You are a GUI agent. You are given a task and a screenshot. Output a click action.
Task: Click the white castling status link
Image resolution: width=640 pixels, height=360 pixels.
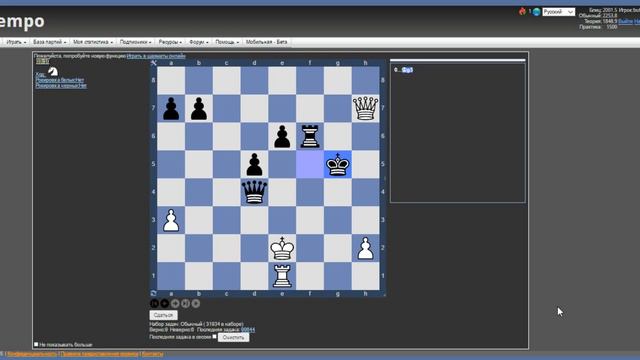pyautogui.click(x=60, y=80)
